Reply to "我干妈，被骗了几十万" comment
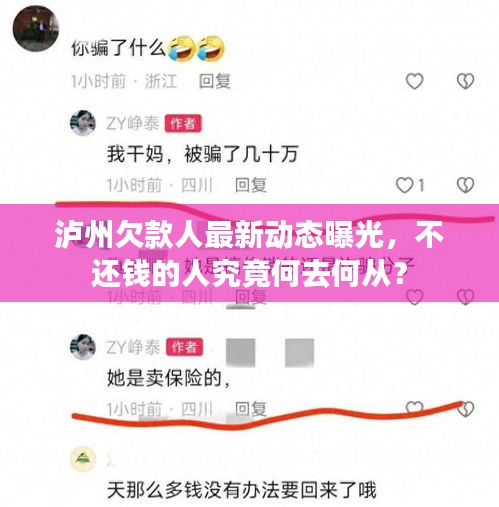Screen dimensions: 499x507 [251, 185]
